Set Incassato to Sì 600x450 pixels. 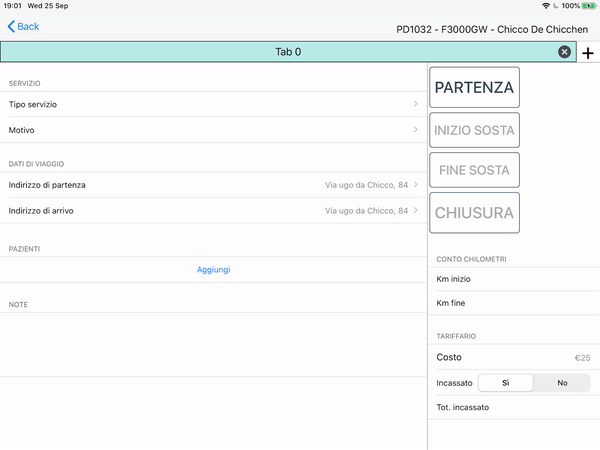[x=505, y=383]
